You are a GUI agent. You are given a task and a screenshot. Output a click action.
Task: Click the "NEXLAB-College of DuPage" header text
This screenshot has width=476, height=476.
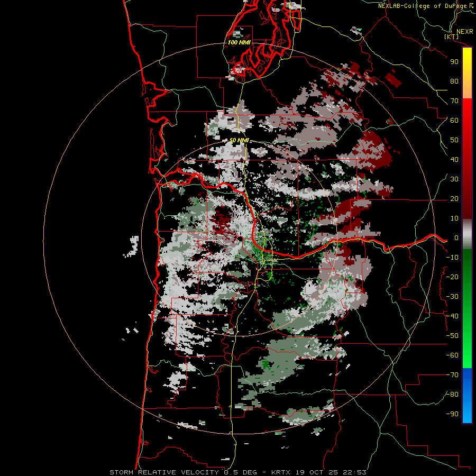[x=423, y=6]
